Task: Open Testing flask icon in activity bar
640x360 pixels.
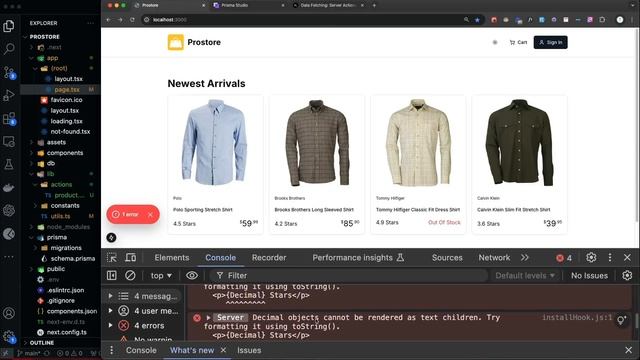Action: (9, 164)
